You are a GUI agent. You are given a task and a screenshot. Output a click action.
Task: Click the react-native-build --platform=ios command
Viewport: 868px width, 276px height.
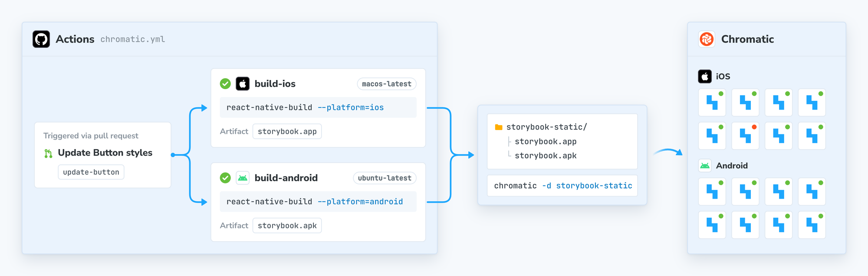coord(318,107)
